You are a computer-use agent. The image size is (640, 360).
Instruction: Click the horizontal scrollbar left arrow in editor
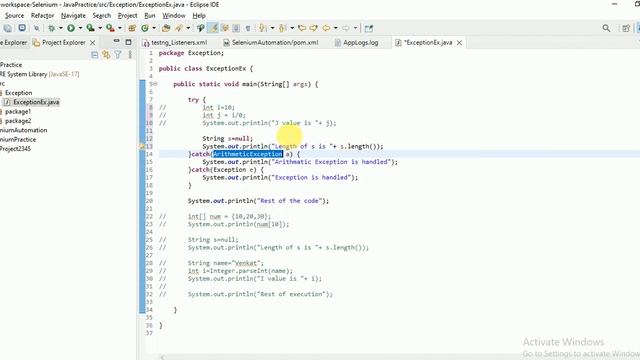pos(162,358)
